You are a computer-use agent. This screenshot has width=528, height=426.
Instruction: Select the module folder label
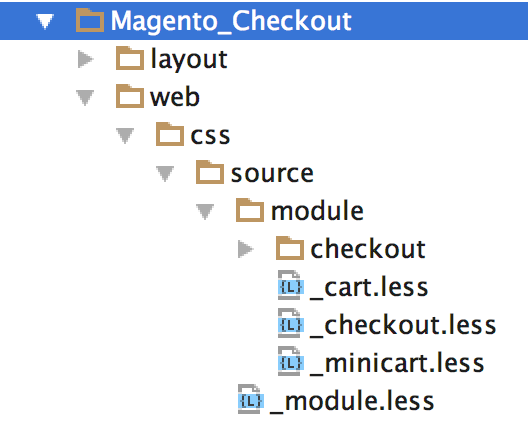(x=317, y=210)
